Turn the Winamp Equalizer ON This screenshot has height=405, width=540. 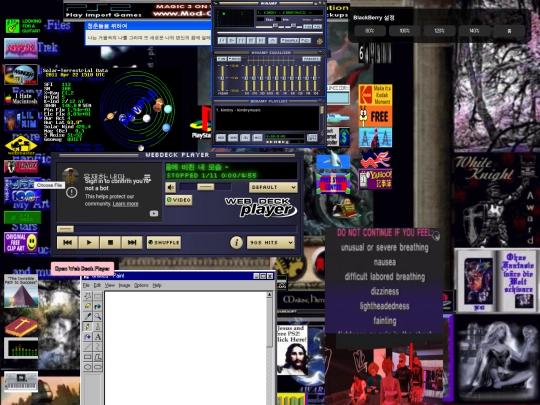coord(221,59)
